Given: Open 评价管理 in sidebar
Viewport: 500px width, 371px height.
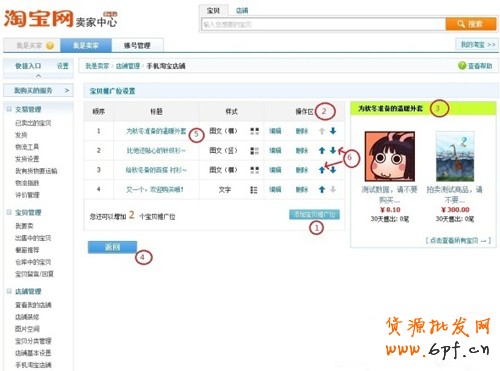Looking at the screenshot, I should tap(27, 195).
